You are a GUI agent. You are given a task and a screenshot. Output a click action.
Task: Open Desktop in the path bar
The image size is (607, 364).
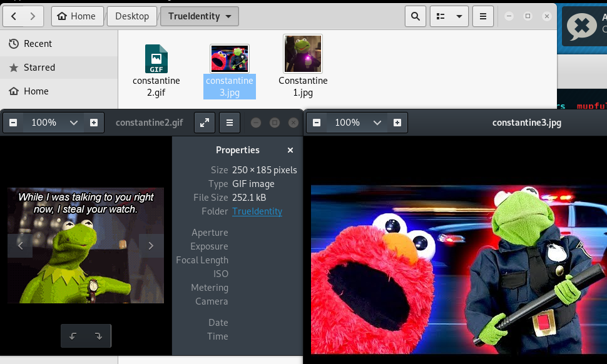click(x=132, y=16)
